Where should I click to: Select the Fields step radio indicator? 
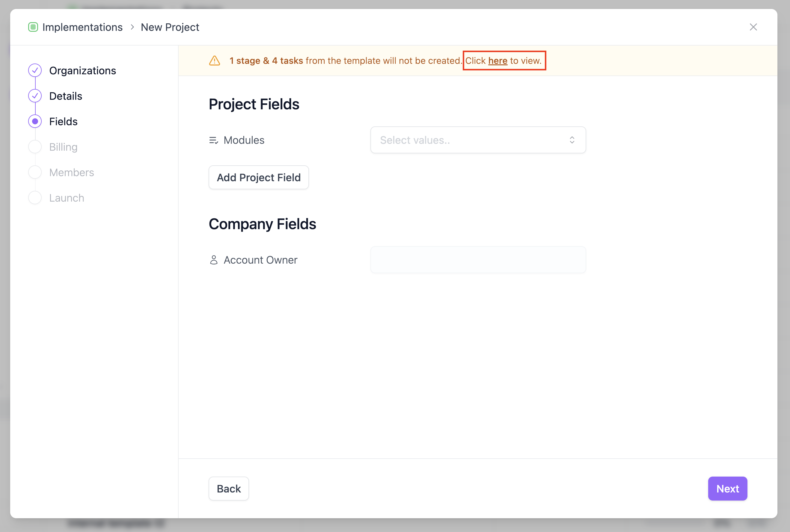click(35, 121)
